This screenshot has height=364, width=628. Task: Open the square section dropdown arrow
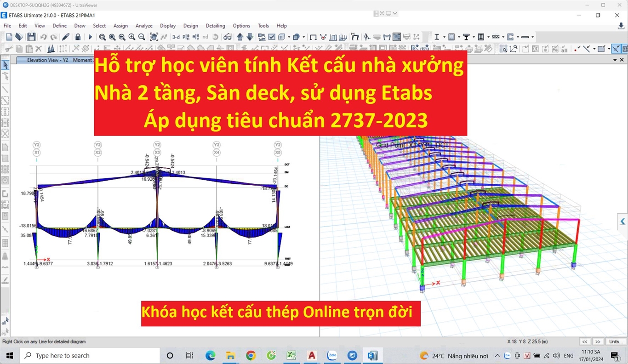pyautogui.click(x=459, y=37)
